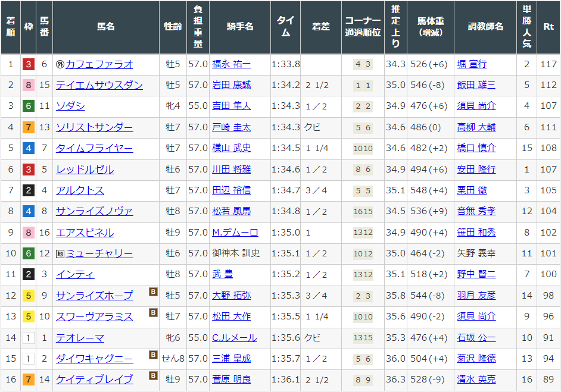Open trainer 石坂 公一 profile
The image size is (561, 392).
click(x=476, y=338)
